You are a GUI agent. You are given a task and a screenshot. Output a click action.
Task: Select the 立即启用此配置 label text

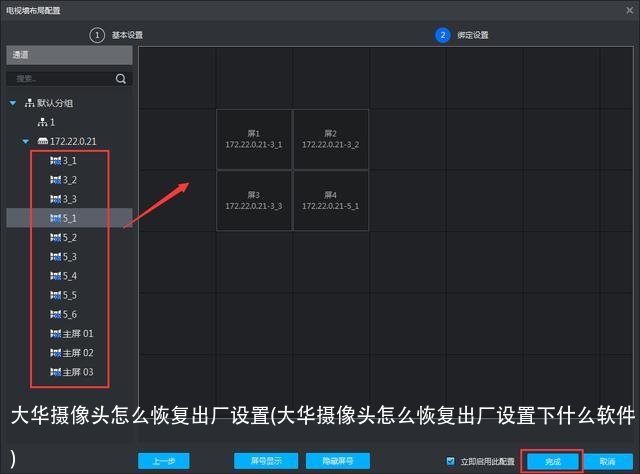click(x=487, y=462)
